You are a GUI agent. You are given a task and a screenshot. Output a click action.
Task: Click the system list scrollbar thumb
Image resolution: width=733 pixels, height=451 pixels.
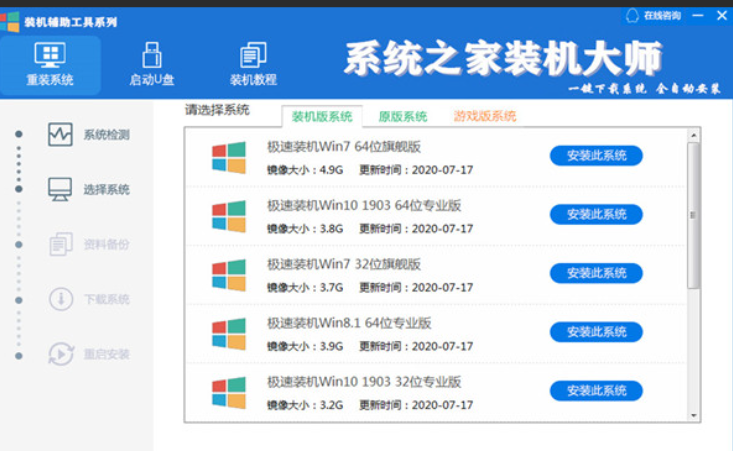tap(694, 215)
